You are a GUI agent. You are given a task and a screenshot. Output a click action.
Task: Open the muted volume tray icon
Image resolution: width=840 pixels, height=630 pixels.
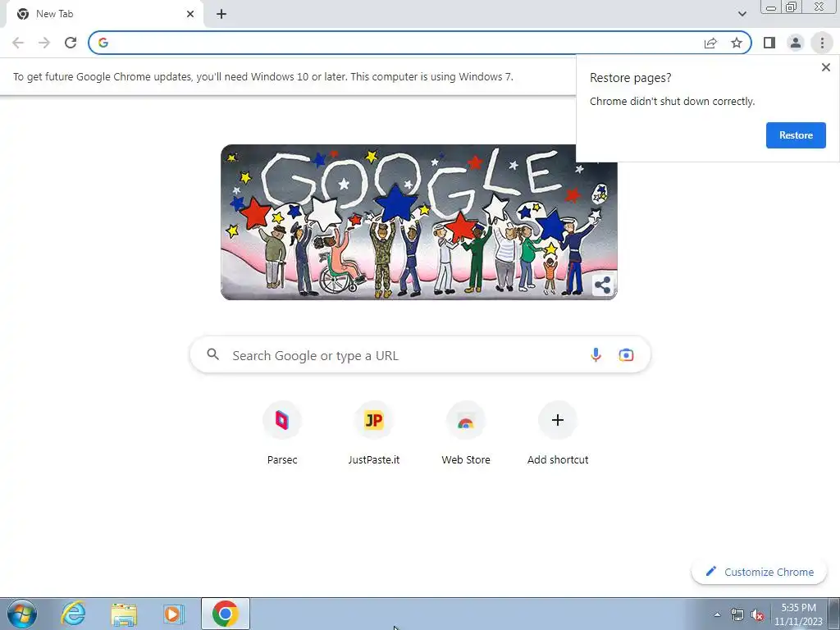point(757,614)
